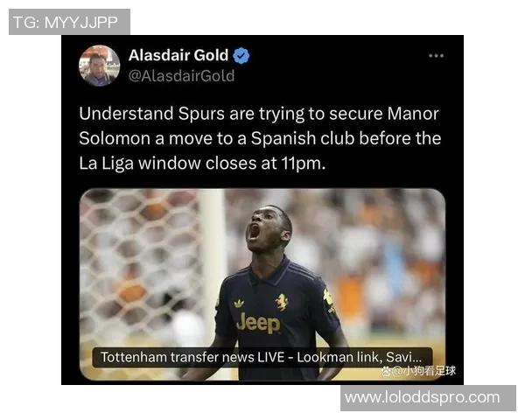Click the yellow sleeve badge on jersey

[328, 298]
